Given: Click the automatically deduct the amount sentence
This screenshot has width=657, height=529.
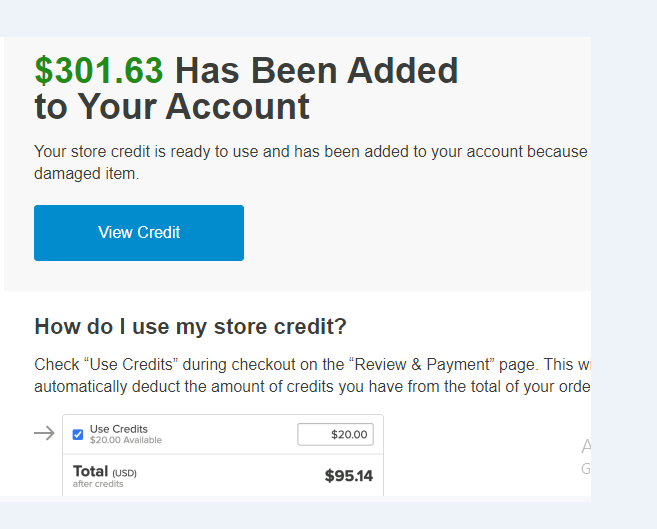Looking at the screenshot, I should (312, 387).
